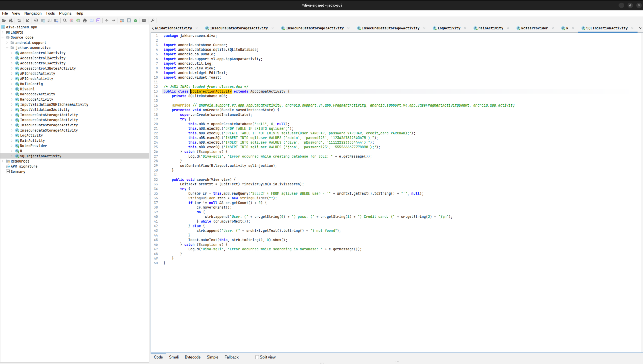Open the tab list dropdown arrow

(x=640, y=28)
